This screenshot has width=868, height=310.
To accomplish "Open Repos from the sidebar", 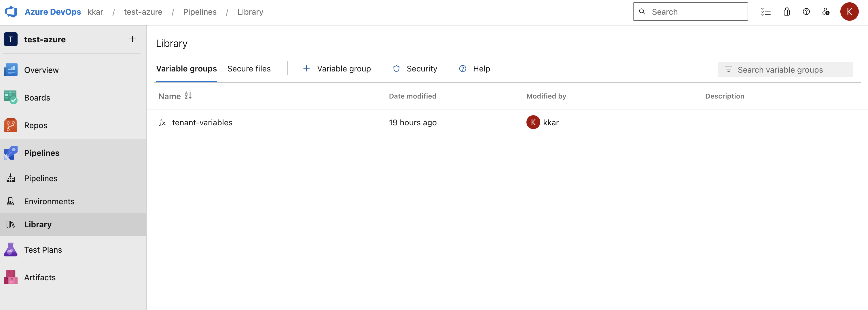I will [36, 125].
